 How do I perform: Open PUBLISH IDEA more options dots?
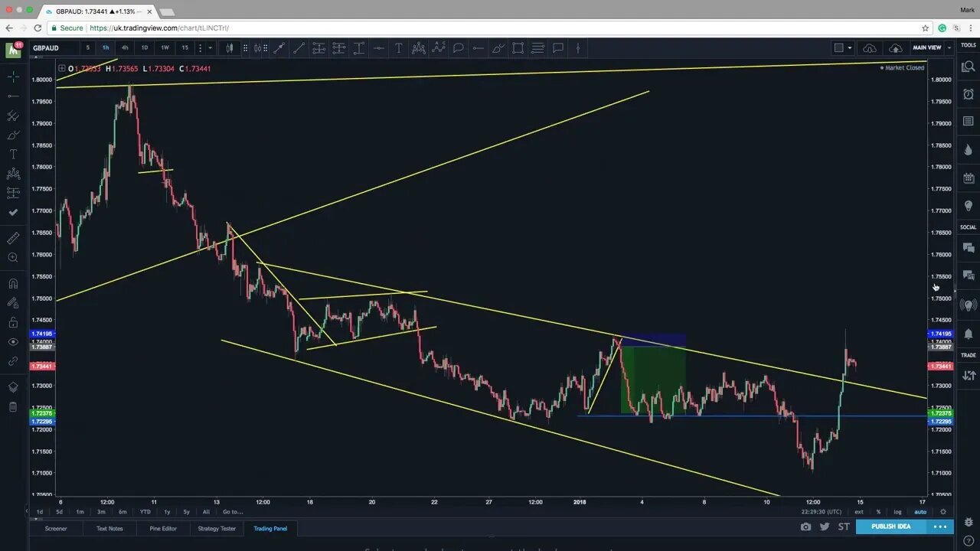click(939, 527)
